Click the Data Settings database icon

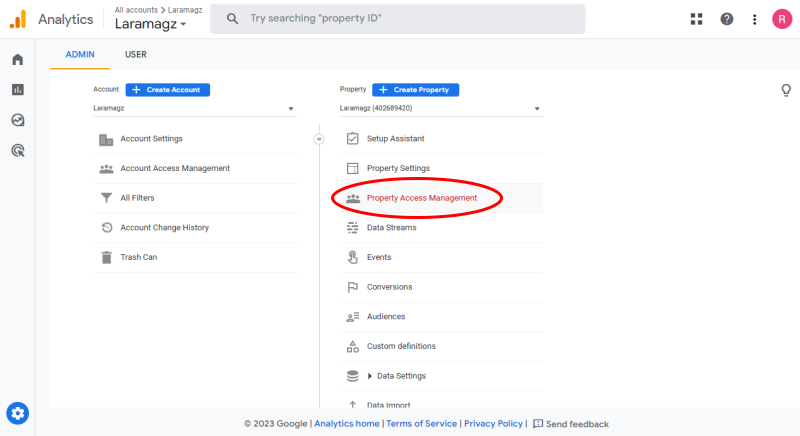353,376
